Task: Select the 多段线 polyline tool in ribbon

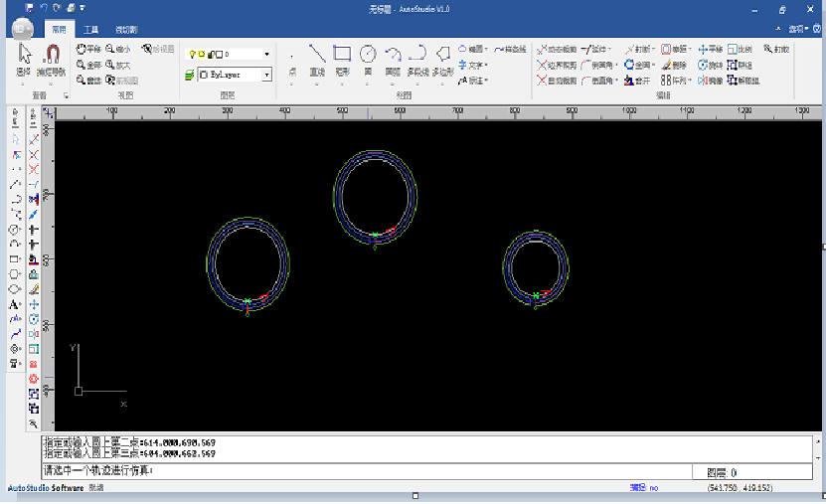Action: click(x=417, y=61)
